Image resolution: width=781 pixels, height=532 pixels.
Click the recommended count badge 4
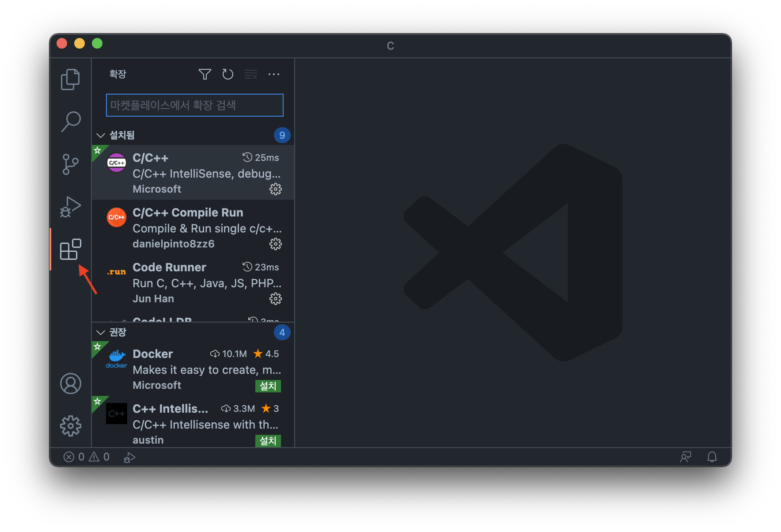(x=282, y=332)
